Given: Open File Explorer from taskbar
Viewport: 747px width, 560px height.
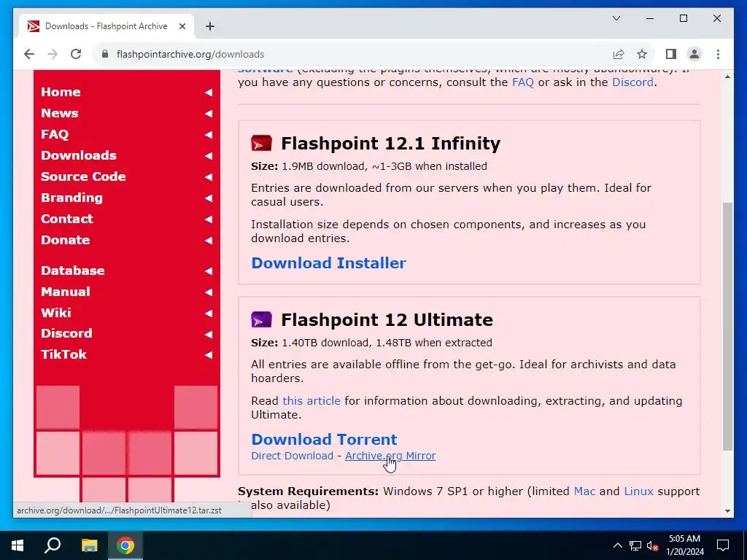Looking at the screenshot, I should pos(89,545).
